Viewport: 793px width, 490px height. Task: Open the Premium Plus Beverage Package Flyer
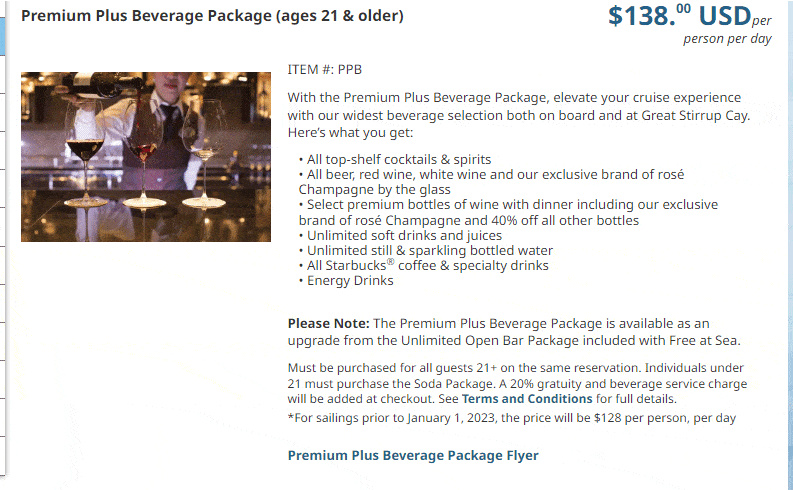pyautogui.click(x=413, y=455)
